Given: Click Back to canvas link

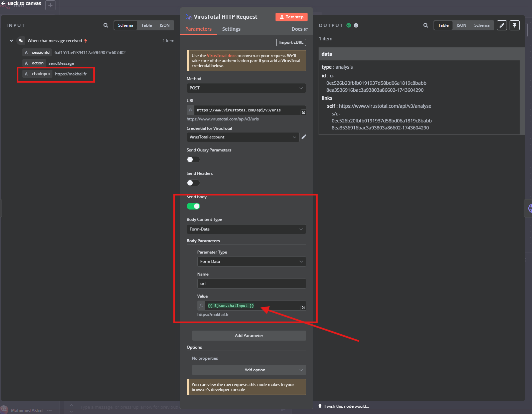Looking at the screenshot, I should point(21,3).
